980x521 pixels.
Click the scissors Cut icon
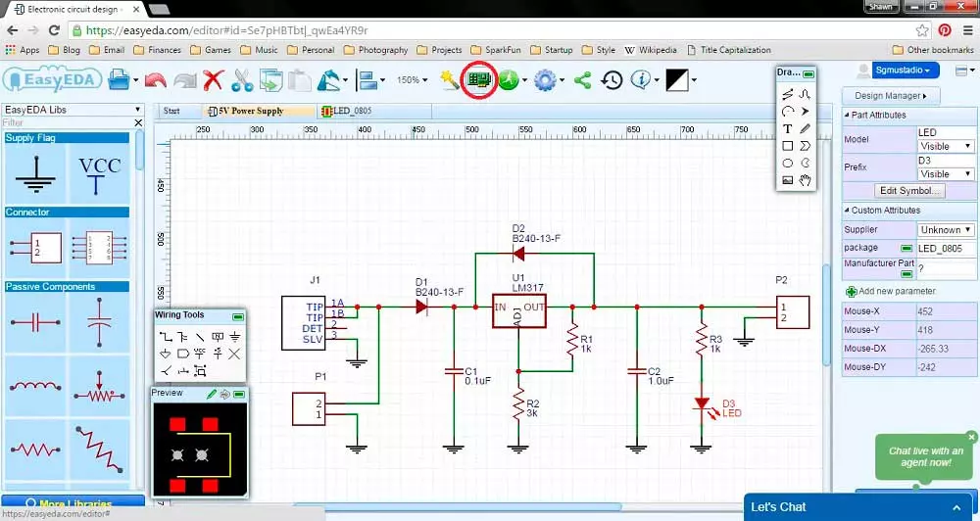click(242, 80)
